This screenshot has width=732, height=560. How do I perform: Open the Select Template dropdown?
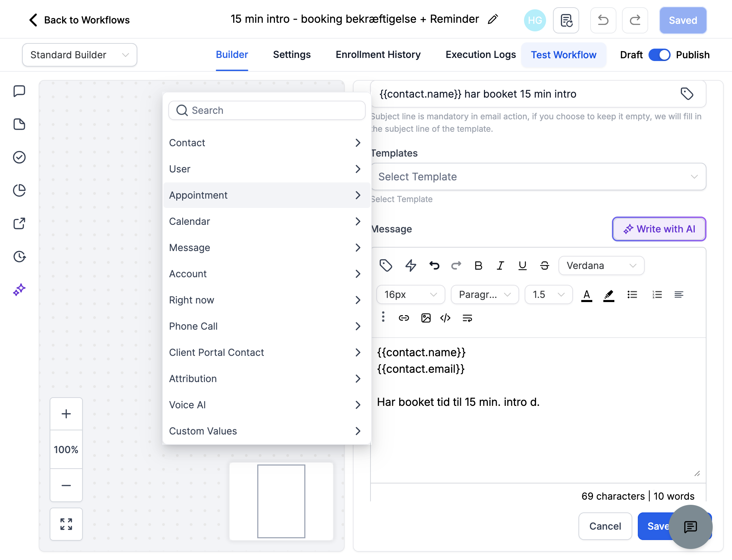click(538, 177)
